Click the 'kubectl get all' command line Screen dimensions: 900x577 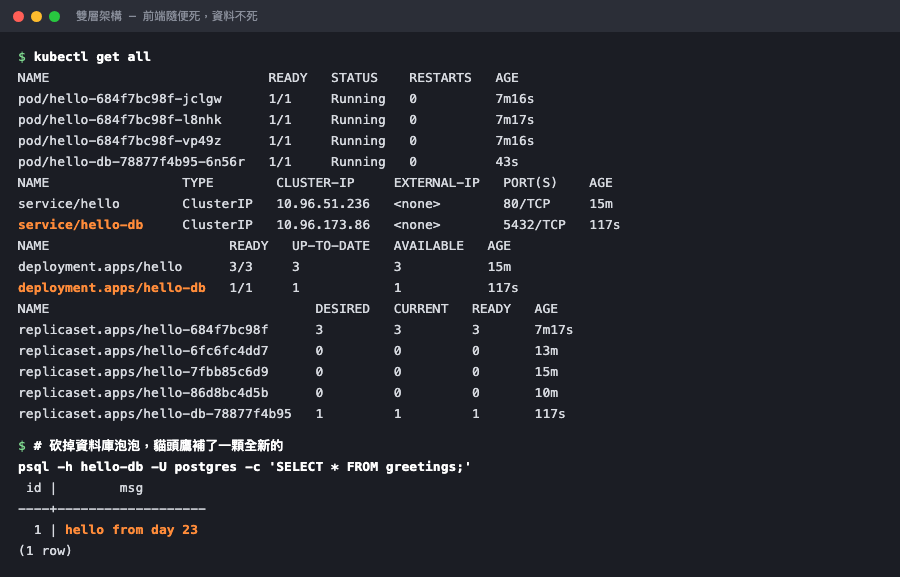point(92,56)
